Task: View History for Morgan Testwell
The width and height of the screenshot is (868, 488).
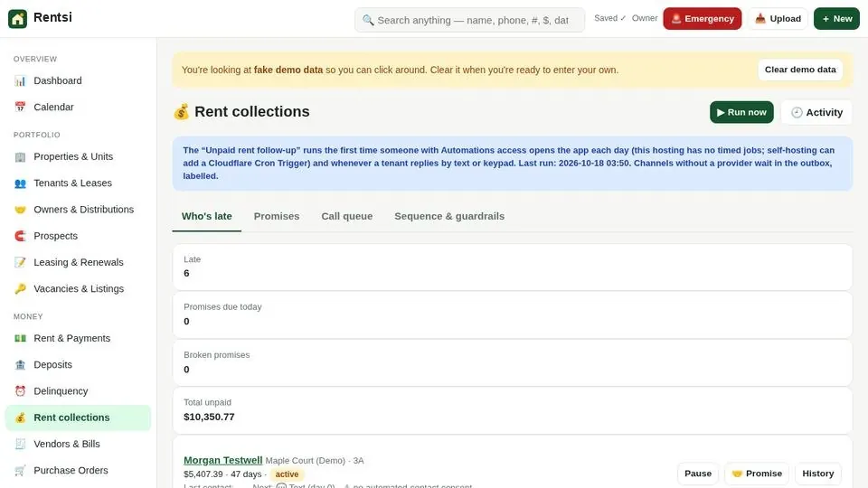Action: point(817,474)
